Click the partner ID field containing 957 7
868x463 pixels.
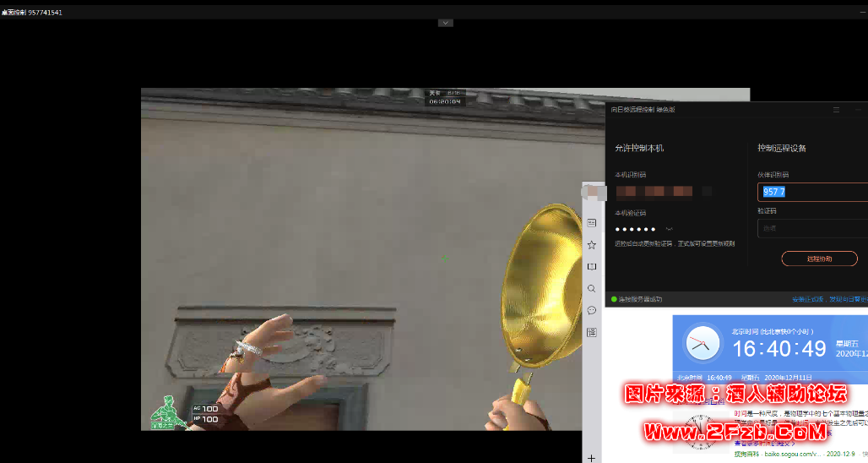click(x=812, y=192)
